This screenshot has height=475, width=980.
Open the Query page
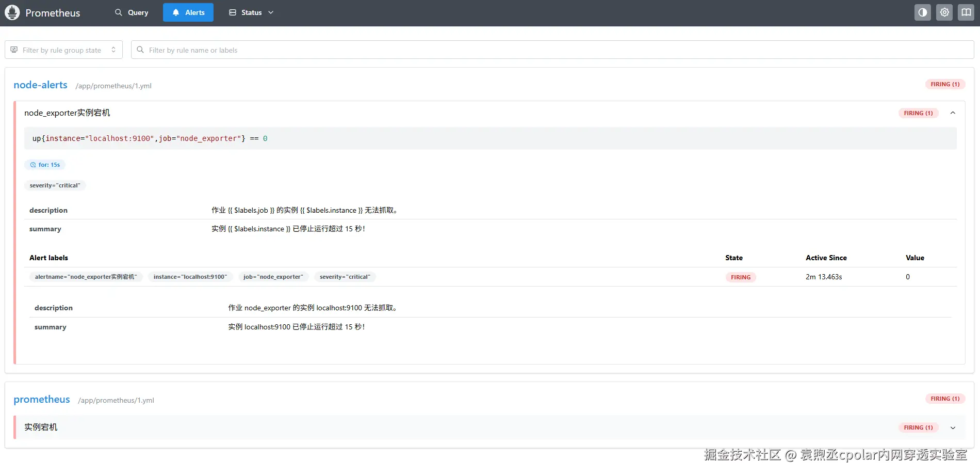coord(132,12)
